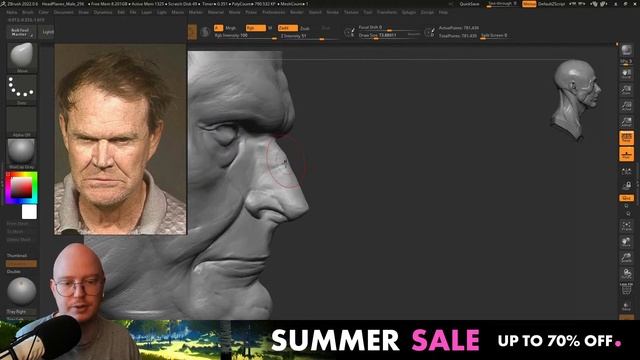Click the Double button in left tray
The width and height of the screenshot is (640, 360).
(13, 271)
